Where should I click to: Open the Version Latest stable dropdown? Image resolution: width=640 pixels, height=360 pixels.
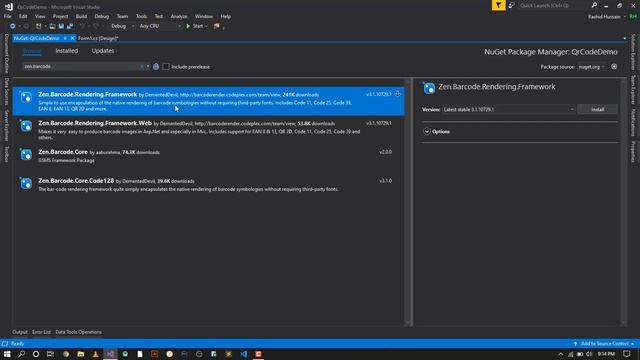click(509, 109)
